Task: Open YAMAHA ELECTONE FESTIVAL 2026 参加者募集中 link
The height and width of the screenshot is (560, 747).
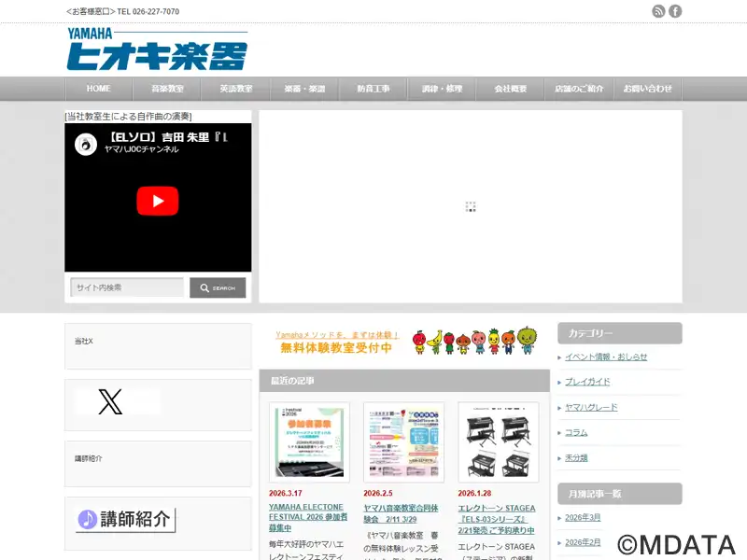Action: (308, 518)
